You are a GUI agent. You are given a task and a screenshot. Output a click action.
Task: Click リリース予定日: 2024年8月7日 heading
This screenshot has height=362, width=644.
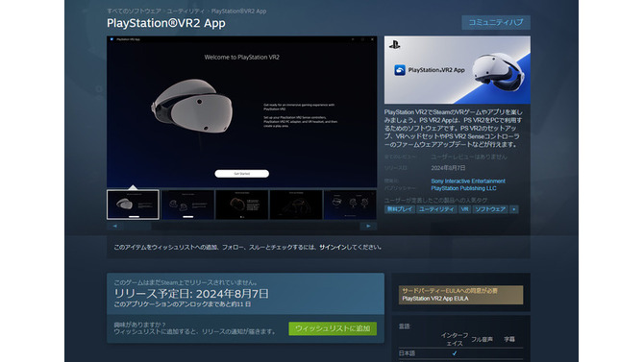pos(191,294)
